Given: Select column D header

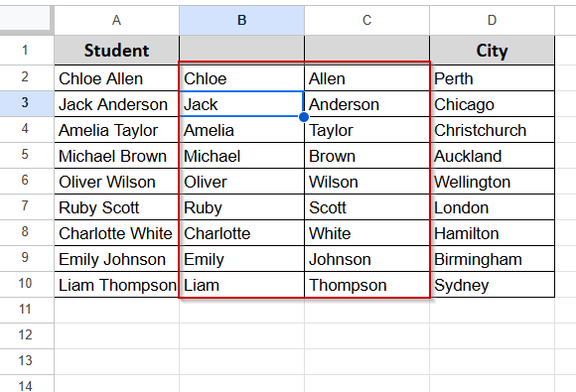Looking at the screenshot, I should click(492, 20).
